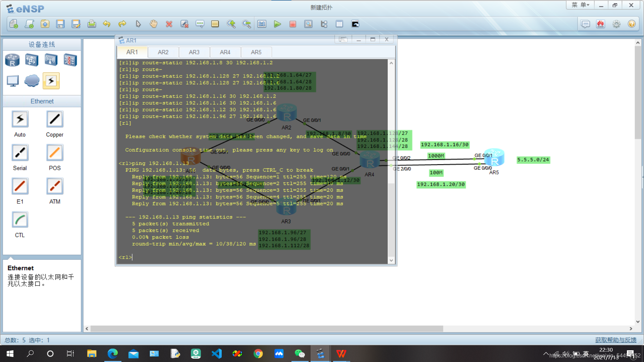Open Windows Start menu
The image size is (644, 362).
tap(10, 354)
